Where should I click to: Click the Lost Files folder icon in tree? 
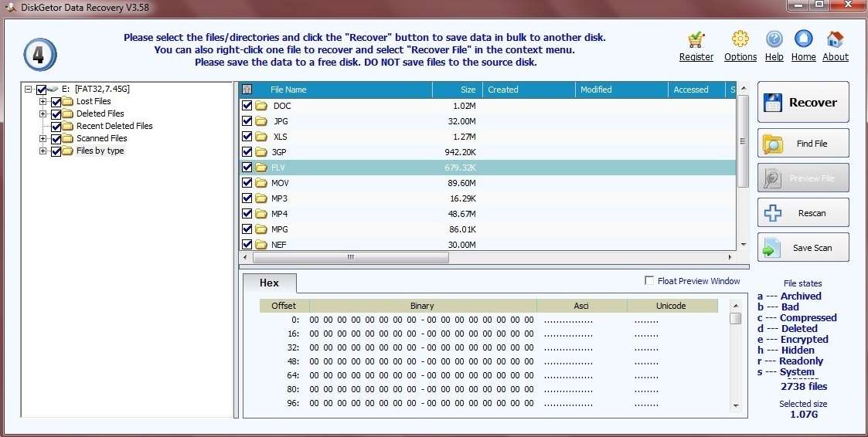pyautogui.click(x=67, y=101)
